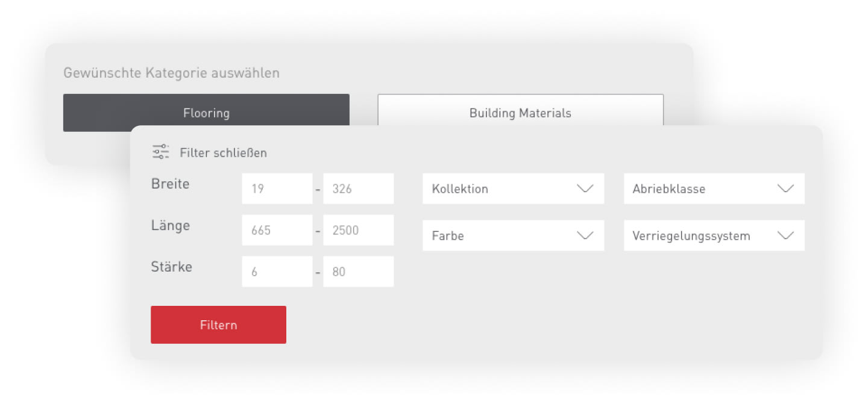Click the maximum Breite input showing 326
This screenshot has width=868, height=407.
pos(358,188)
